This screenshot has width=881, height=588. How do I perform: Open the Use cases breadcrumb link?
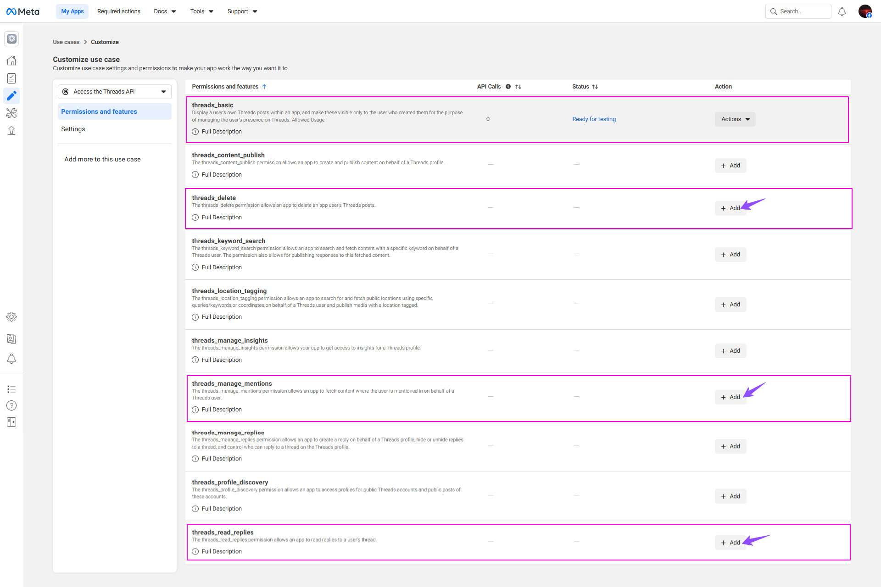coord(66,42)
